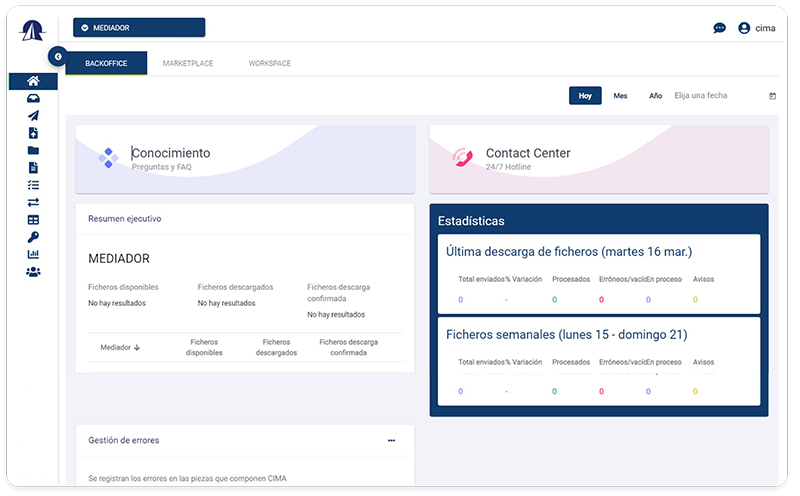Click the 'Elija una fecha' date field
Image resolution: width=800 pixels, height=496 pixels.
715,96
